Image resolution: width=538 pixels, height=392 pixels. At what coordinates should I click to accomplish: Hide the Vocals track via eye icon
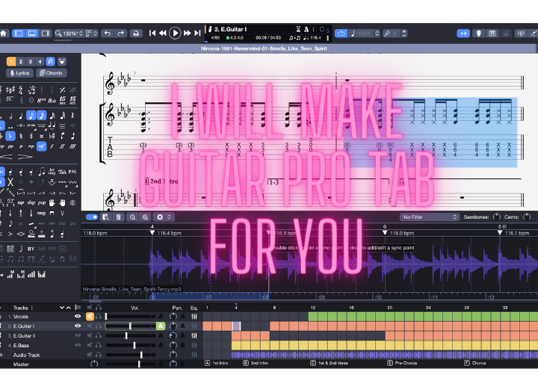click(x=78, y=317)
